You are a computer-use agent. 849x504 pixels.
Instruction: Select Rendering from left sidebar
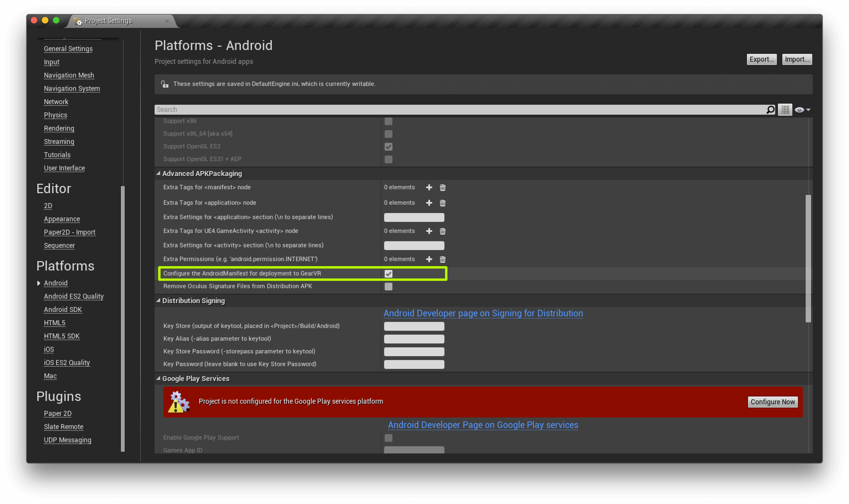pos(59,128)
